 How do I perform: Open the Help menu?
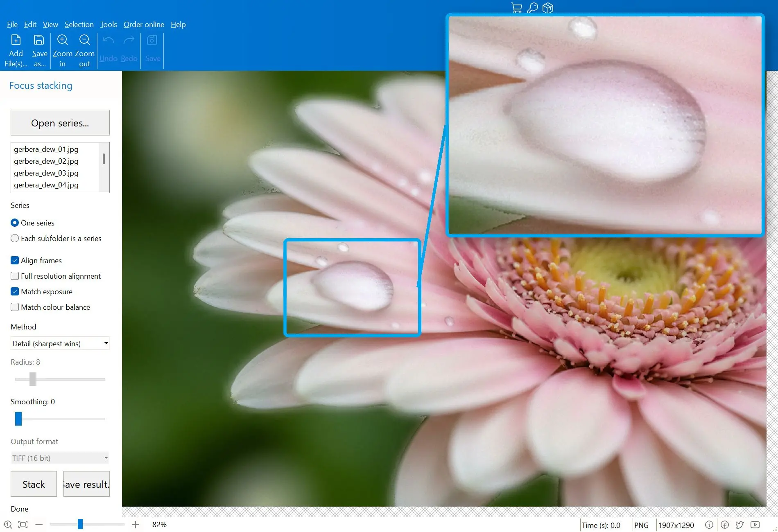[178, 24]
